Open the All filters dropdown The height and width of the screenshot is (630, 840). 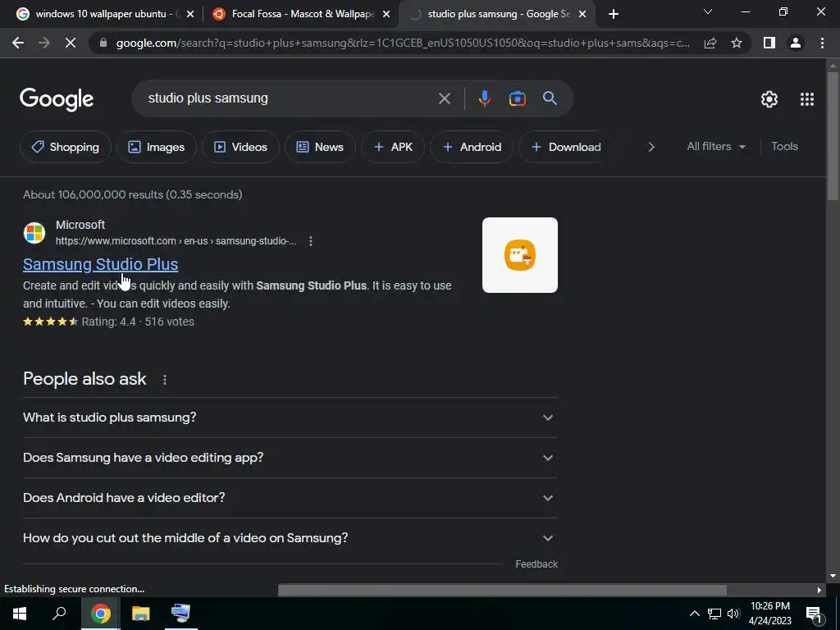click(x=716, y=146)
